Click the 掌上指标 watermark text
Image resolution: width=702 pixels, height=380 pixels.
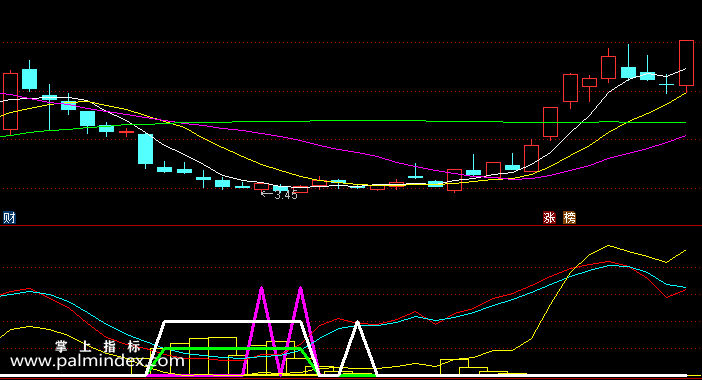[98, 346]
